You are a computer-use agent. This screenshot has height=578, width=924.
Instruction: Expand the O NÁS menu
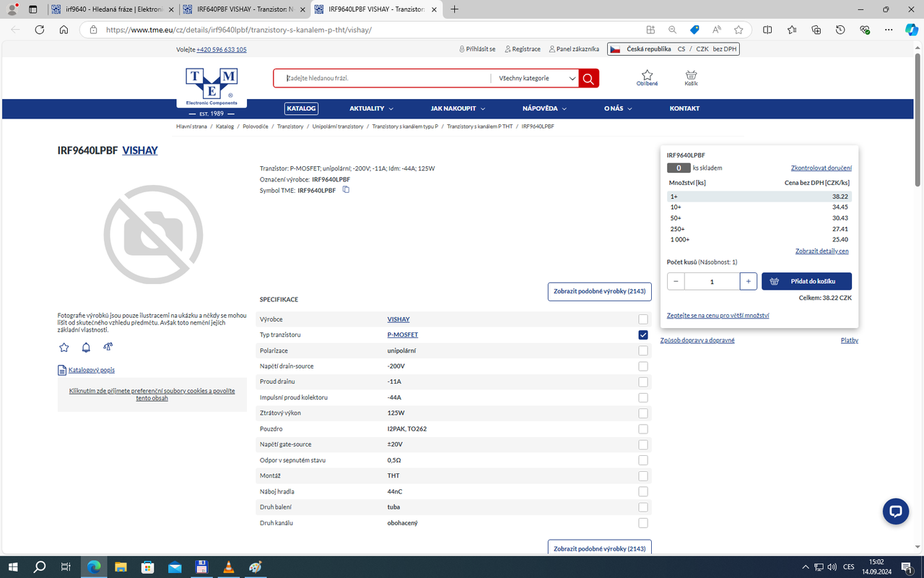click(x=618, y=108)
